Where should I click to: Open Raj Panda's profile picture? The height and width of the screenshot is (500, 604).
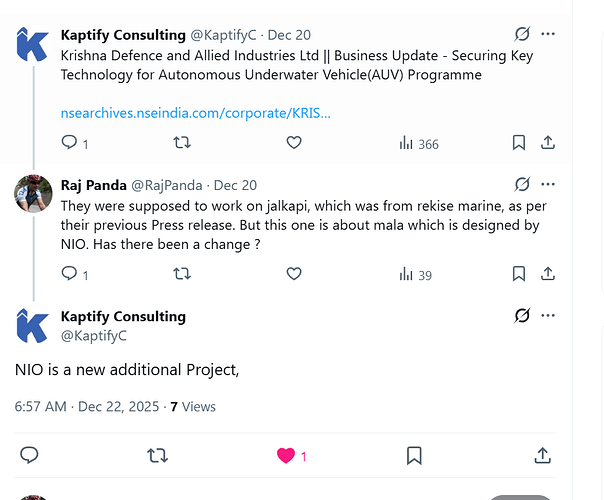(x=33, y=193)
